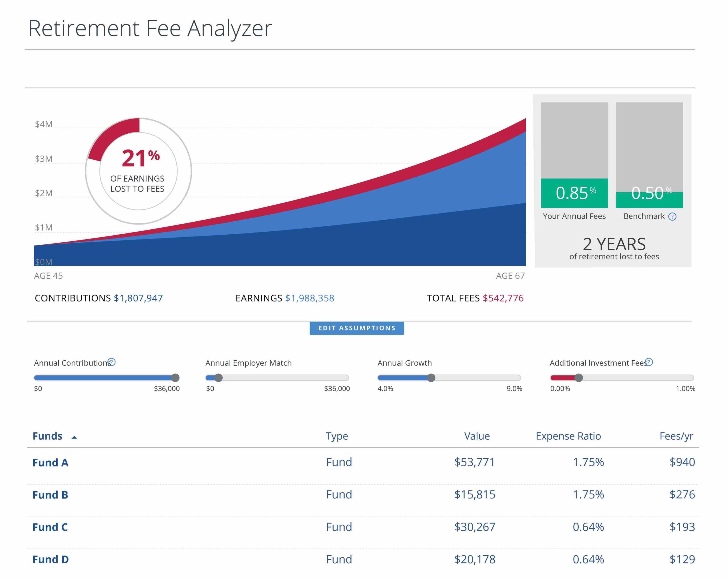The height and width of the screenshot is (580, 728).
Task: Sort the table by the Fees/yr column
Action: 676,436
